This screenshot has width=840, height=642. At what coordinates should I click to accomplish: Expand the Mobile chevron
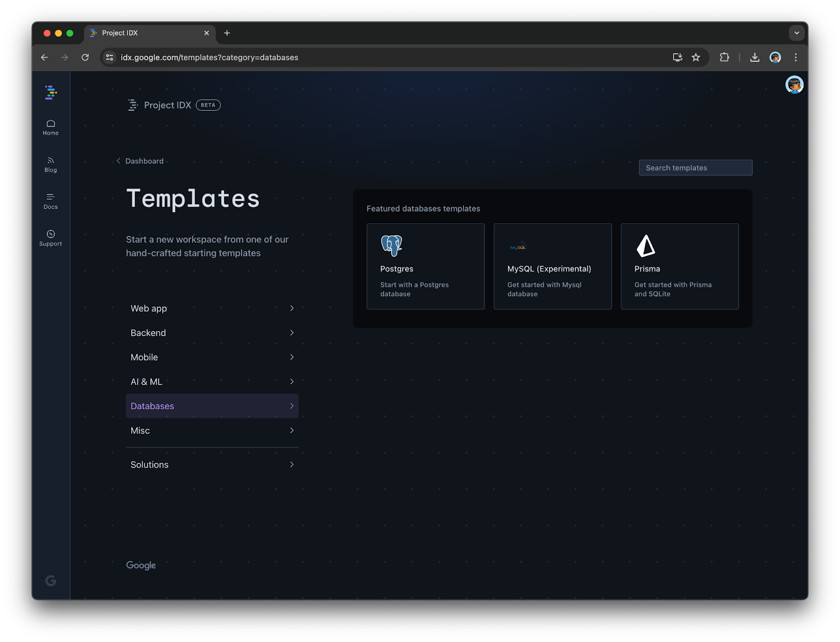(x=292, y=357)
